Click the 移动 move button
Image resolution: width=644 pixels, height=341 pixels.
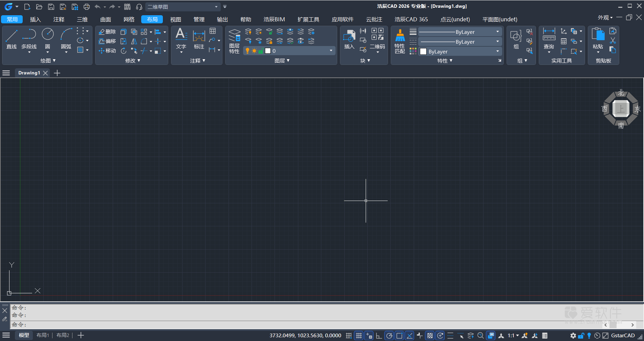tap(107, 51)
